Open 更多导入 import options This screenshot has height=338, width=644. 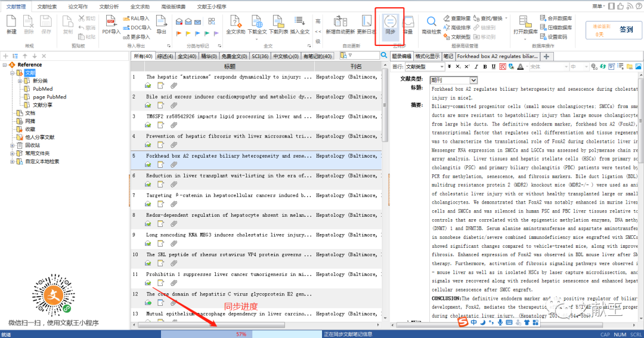coord(137,36)
